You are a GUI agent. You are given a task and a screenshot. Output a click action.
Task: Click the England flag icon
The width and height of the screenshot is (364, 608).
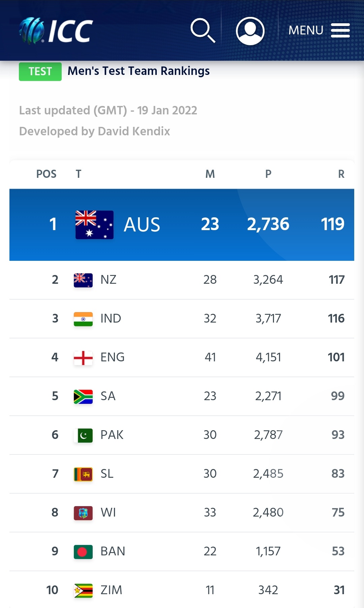(x=83, y=358)
